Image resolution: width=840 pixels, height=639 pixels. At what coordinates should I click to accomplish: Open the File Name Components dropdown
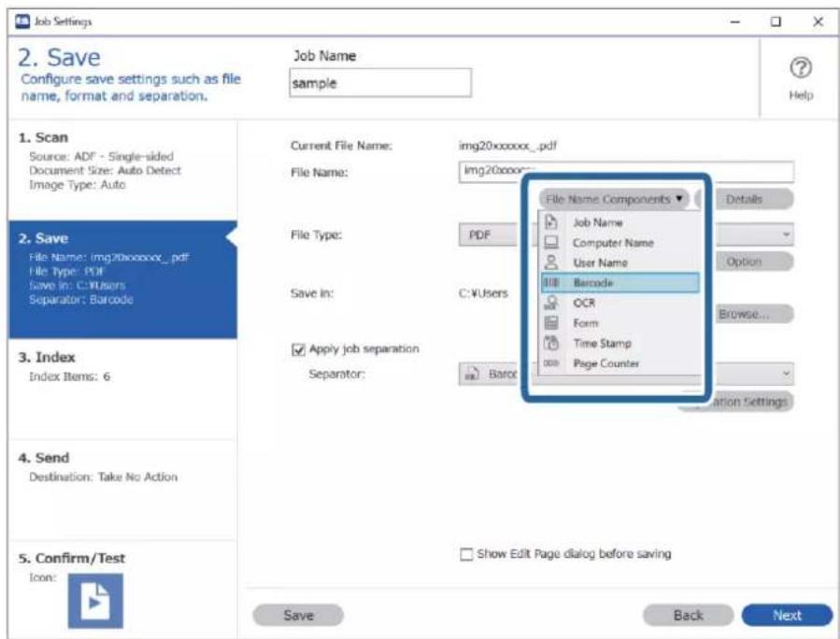pyautogui.click(x=613, y=199)
